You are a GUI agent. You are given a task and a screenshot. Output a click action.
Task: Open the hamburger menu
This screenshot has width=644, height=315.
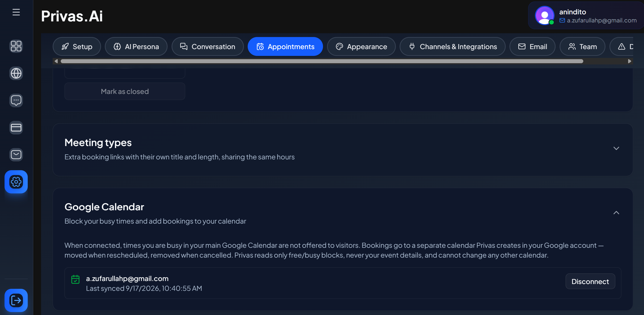[16, 12]
